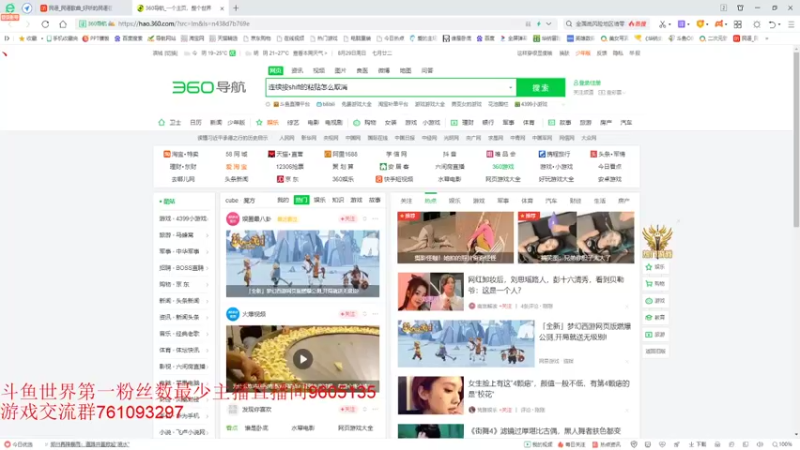Image resolution: width=800 pixels, height=450 pixels.
Task: Click the 娱乐 star shortcut in right floating panel
Action: coord(655,267)
